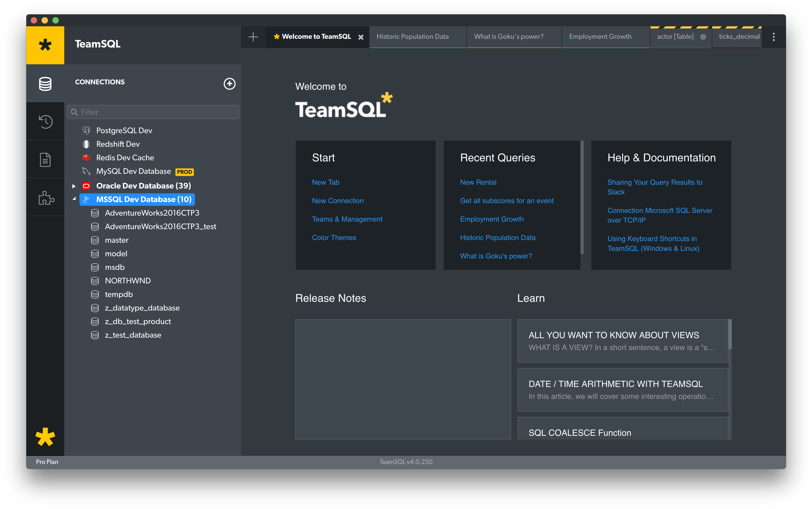The height and width of the screenshot is (509, 812).
Task: Click the Pro Plan status bar label
Action: 47,462
